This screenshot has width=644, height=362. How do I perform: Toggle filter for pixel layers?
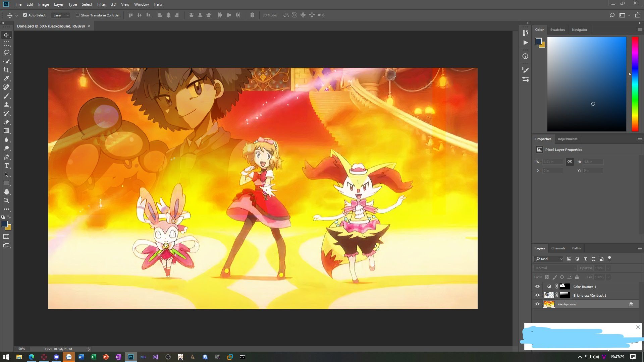[x=569, y=259]
